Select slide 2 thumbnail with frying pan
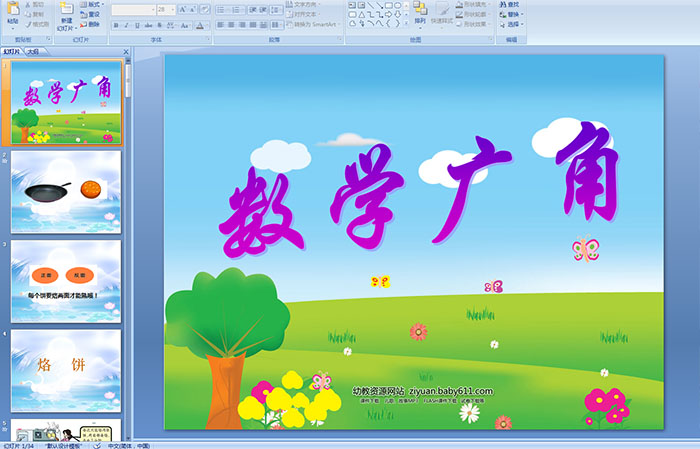 point(66,192)
